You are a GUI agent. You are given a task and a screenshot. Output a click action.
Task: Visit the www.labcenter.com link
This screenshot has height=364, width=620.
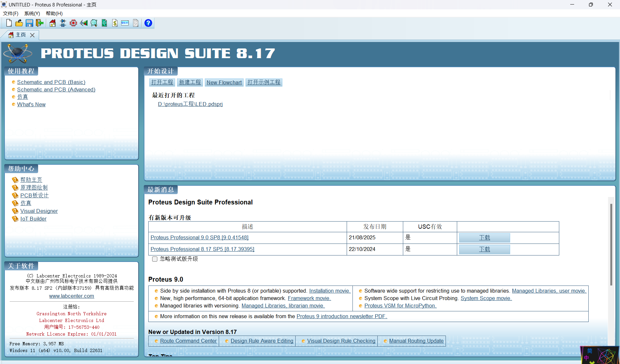click(72, 296)
